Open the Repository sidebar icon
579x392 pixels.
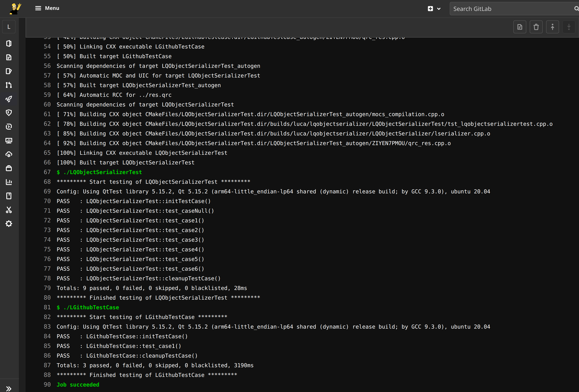coord(9,57)
